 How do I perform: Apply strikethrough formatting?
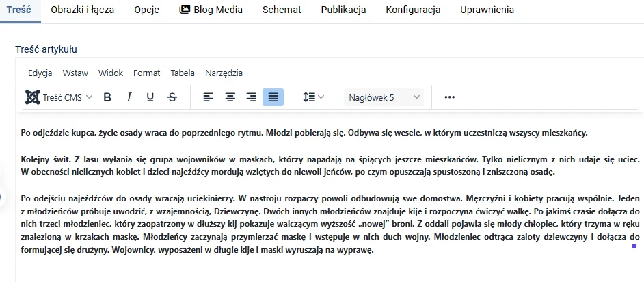click(172, 97)
